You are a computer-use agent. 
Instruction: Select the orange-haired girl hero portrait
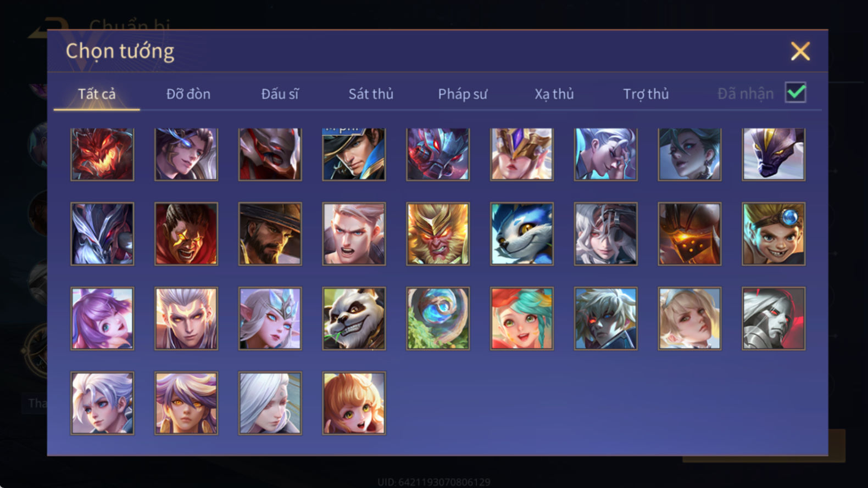click(x=354, y=403)
